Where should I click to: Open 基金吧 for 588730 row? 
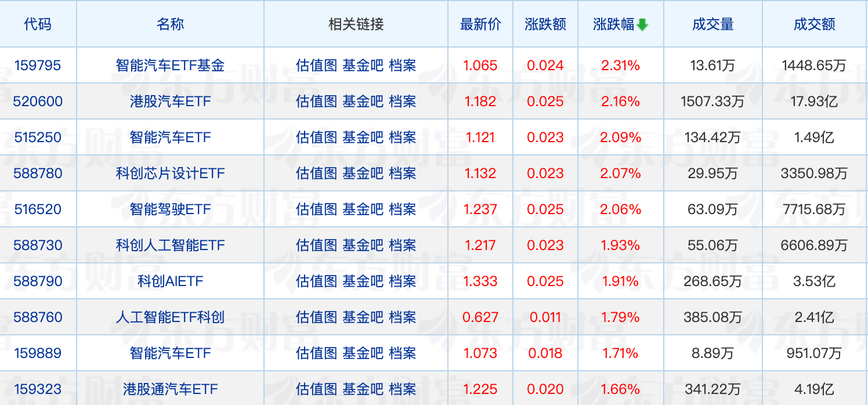coord(363,245)
